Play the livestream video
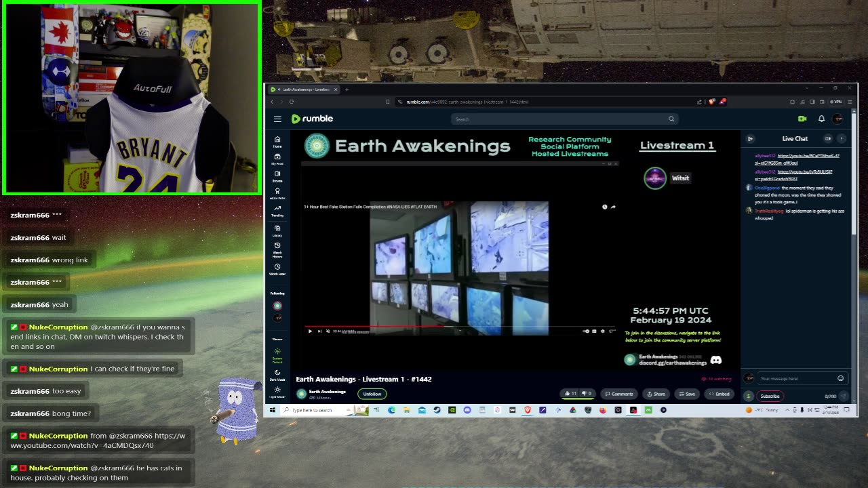Image resolution: width=868 pixels, height=488 pixels. click(x=310, y=331)
